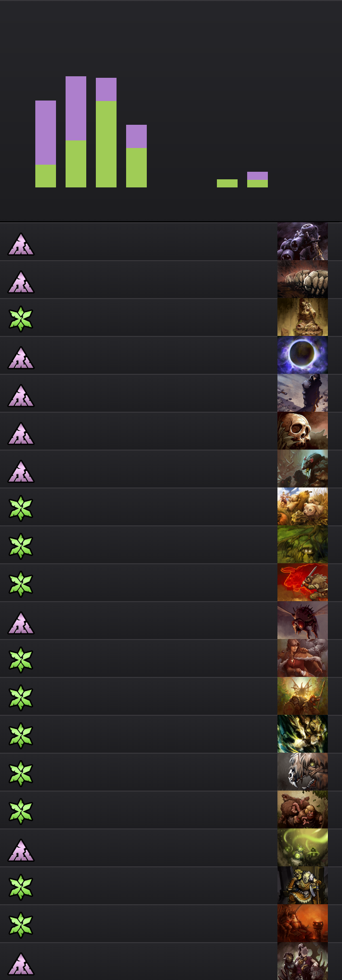
Task: Select the stone teeth creature card art
Action: point(303,279)
